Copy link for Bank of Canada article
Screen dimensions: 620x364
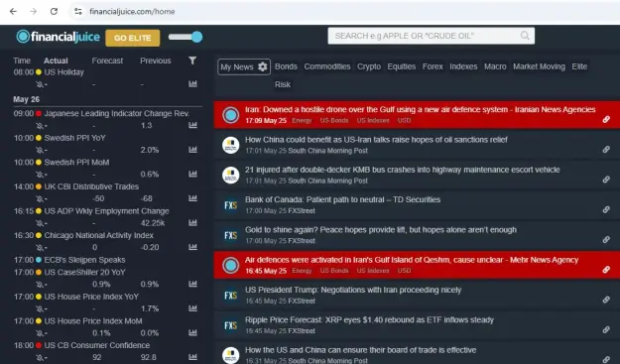point(606,209)
